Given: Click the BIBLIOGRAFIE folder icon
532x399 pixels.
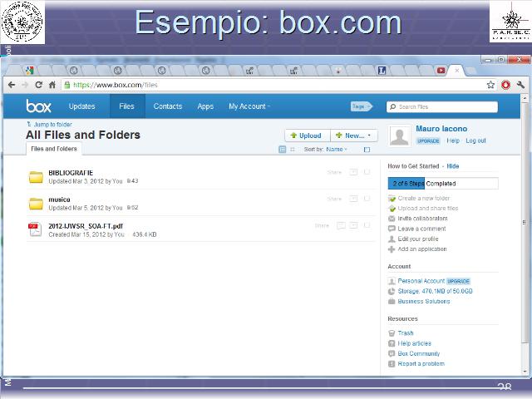Looking at the screenshot, I should tap(36, 177).
